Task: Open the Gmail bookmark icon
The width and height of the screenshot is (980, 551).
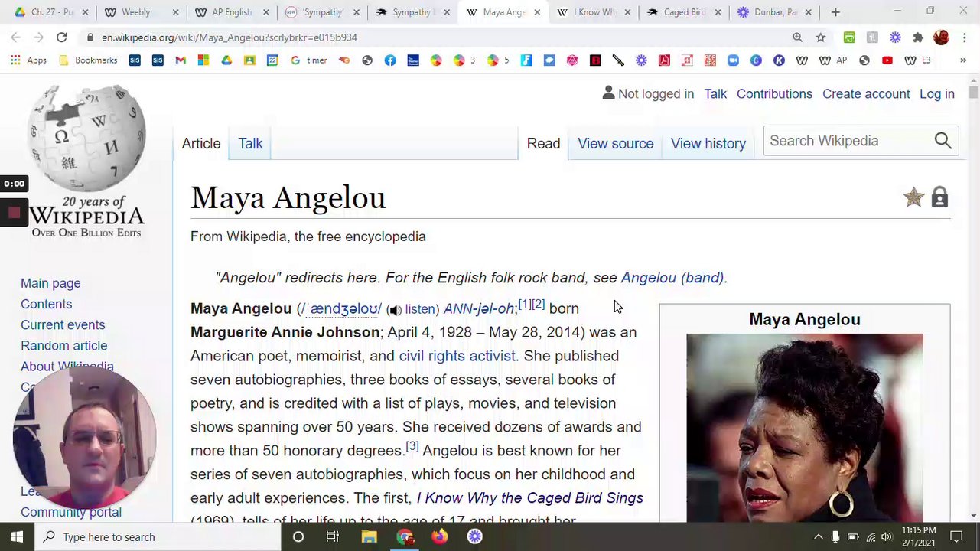Action: tap(181, 60)
